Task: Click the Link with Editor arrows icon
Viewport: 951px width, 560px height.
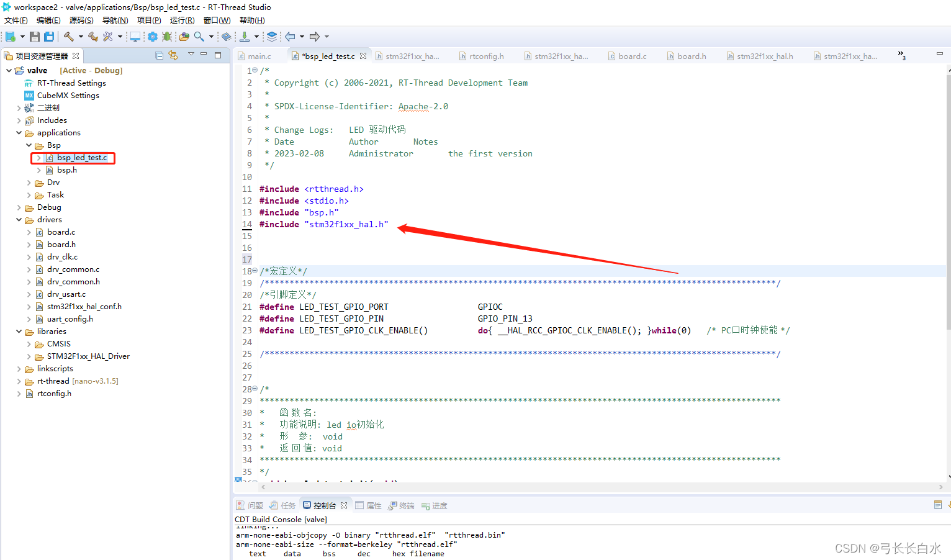Action: [173, 55]
